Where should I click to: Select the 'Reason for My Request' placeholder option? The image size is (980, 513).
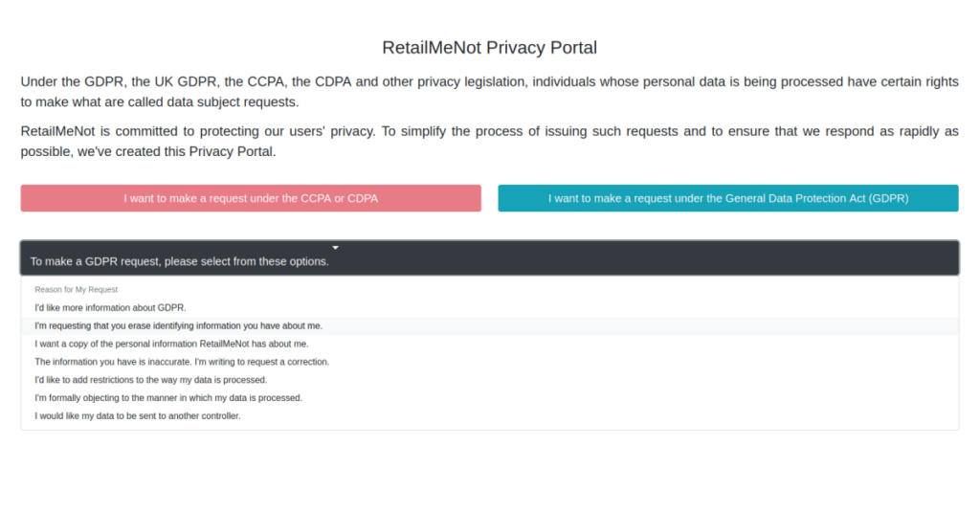(x=77, y=289)
